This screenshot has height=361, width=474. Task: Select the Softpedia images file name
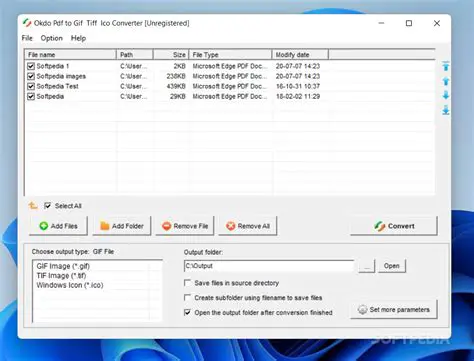pos(61,76)
